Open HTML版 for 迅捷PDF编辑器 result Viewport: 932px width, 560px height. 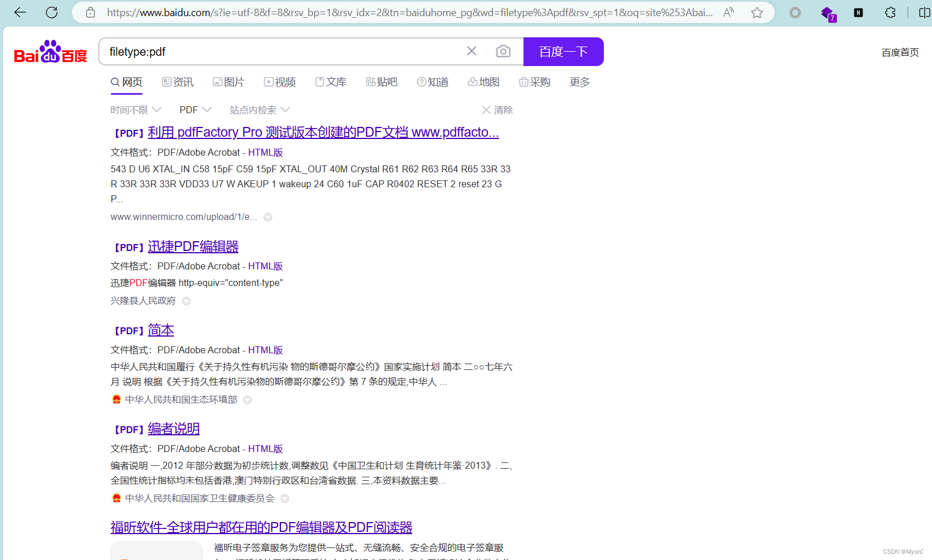click(265, 266)
